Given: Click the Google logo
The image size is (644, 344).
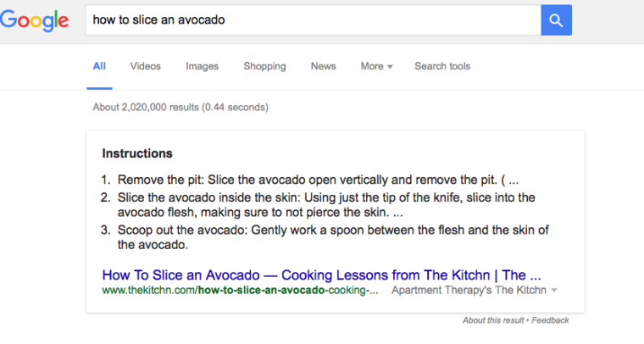Looking at the screenshot, I should point(36,21).
